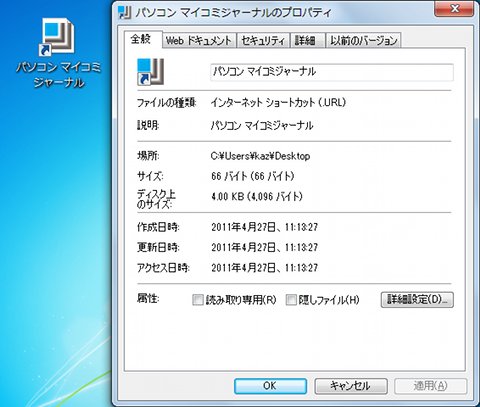
Task: Close the properties dialog window
Action: 454,8
